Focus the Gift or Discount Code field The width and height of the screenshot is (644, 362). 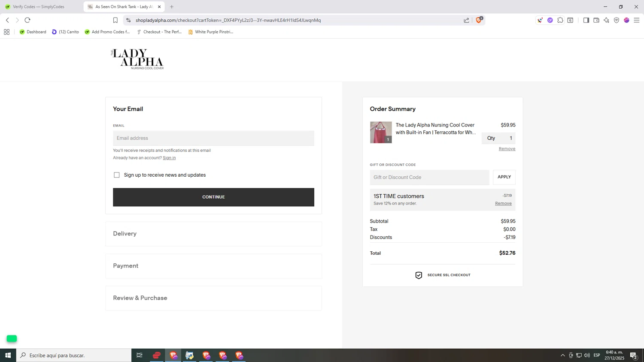[x=429, y=178]
